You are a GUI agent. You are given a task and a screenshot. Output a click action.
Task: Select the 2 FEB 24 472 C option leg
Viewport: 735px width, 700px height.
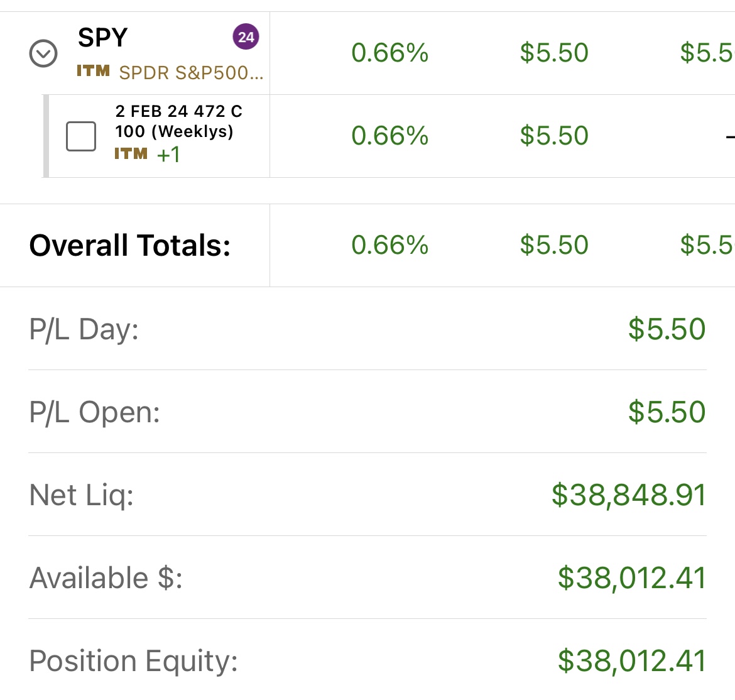pos(178,121)
